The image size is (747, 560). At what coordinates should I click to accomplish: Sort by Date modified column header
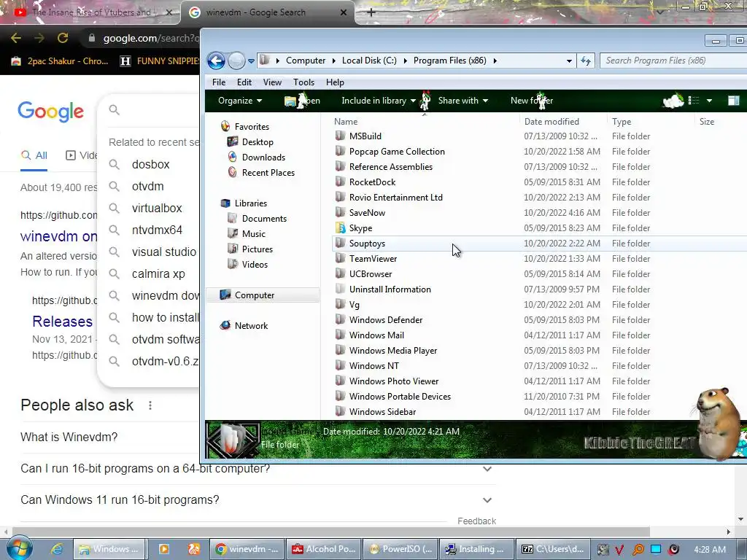click(551, 122)
